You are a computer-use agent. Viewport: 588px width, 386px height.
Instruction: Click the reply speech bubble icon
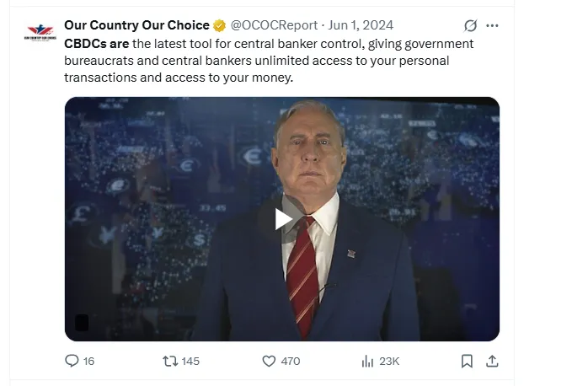pyautogui.click(x=72, y=361)
